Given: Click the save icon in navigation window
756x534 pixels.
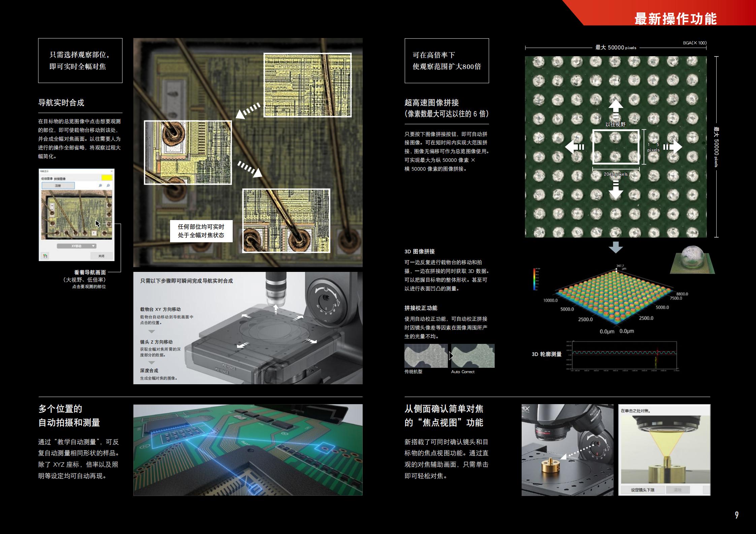Looking at the screenshot, I should click(45, 256).
